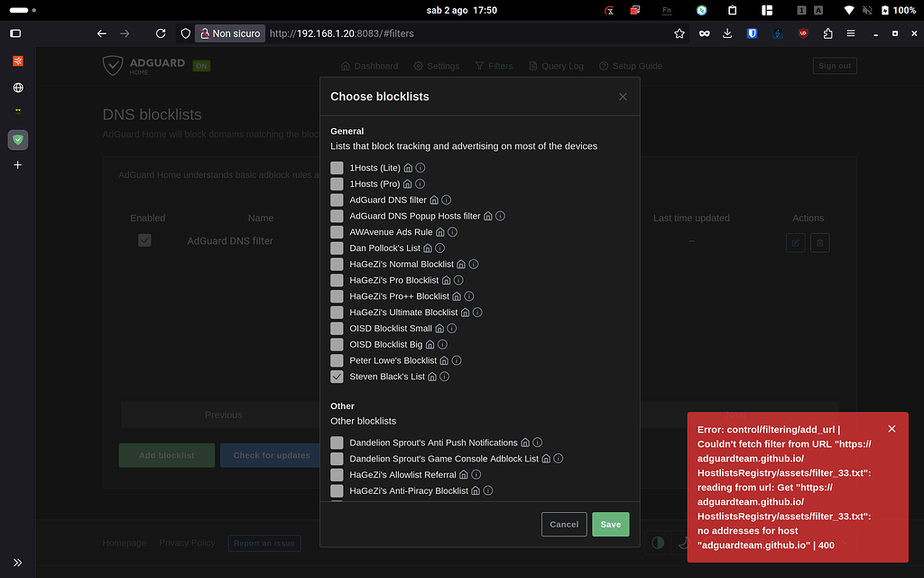
Task: Show info for AdGuard DNS Popup Hosts filter
Action: [x=500, y=216]
